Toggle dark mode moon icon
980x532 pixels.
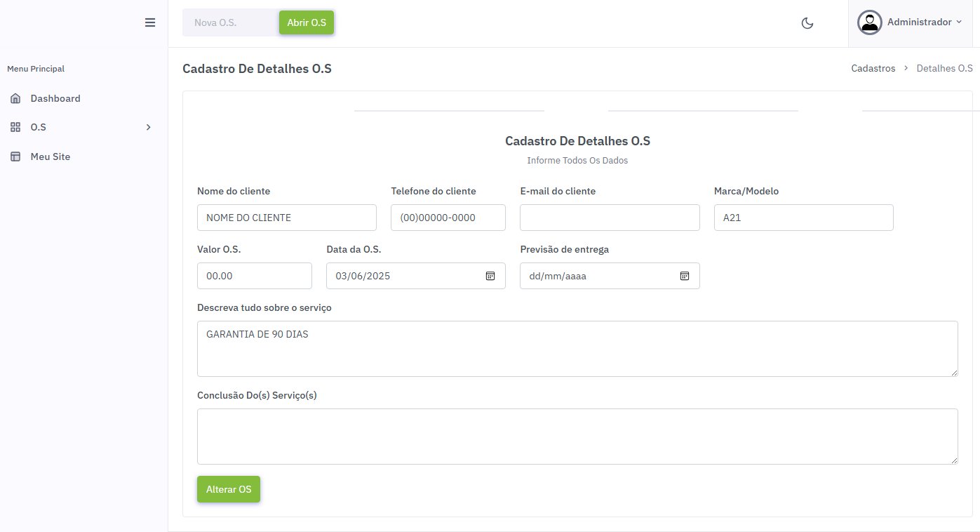click(x=807, y=23)
